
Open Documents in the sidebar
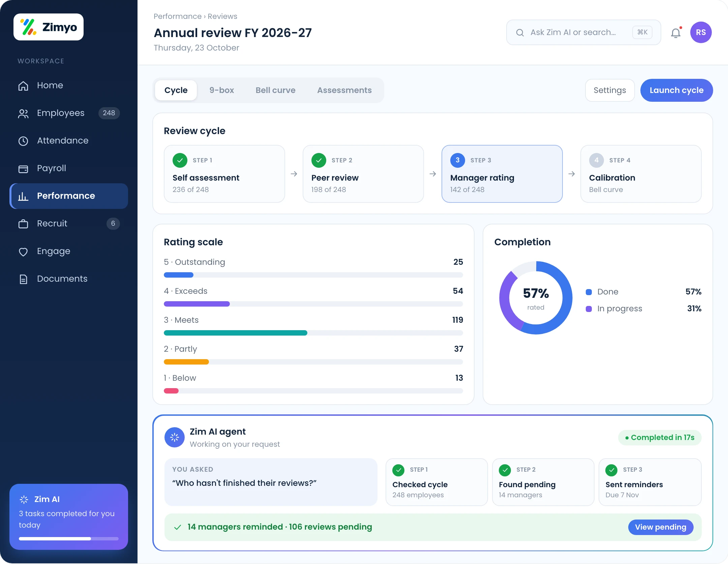(x=69, y=279)
